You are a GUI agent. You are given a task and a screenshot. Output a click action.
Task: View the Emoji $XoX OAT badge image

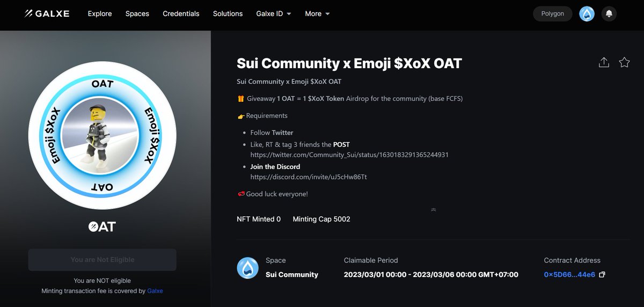click(x=103, y=136)
